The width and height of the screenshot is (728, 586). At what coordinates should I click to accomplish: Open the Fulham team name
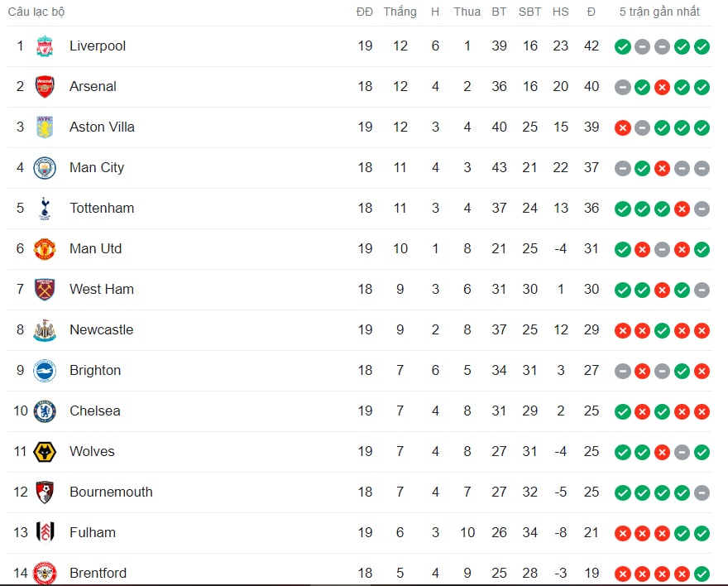coord(93,532)
